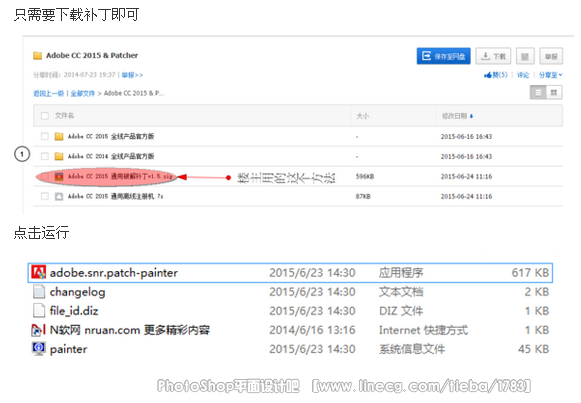This screenshot has height=403, width=581.
Task: Click the 文本文档 type of changelog
Action: pyautogui.click(x=401, y=292)
